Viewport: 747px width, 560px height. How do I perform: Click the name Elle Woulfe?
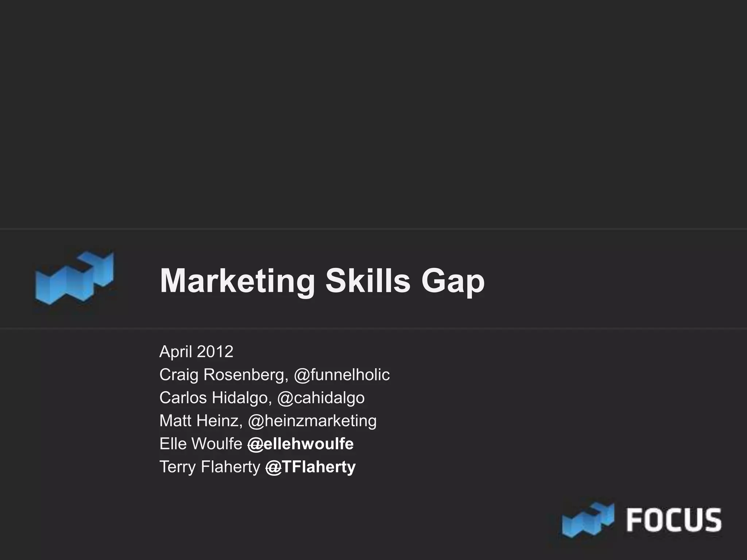[201, 444]
